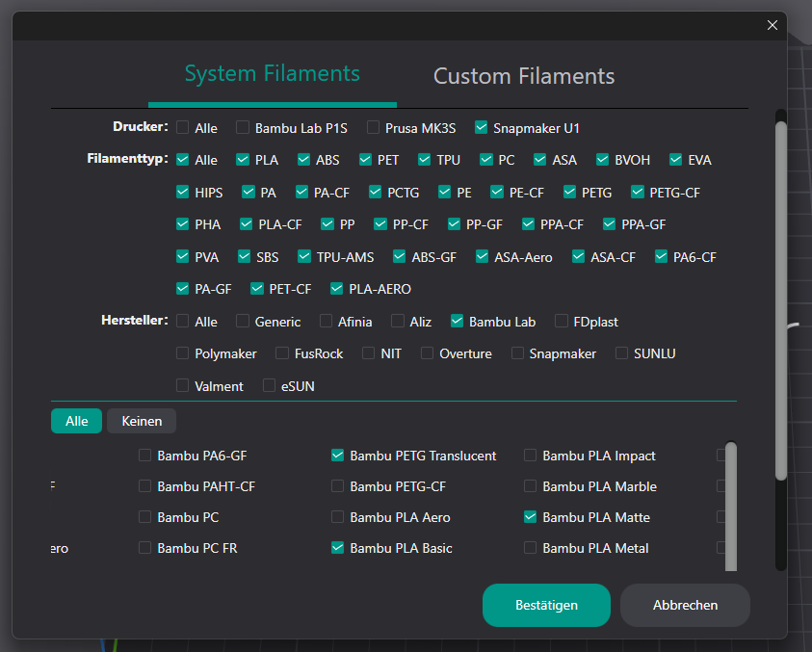Viewport: 812px width, 652px height.
Task: Confirm selection with Bestätigen
Action: 546,605
